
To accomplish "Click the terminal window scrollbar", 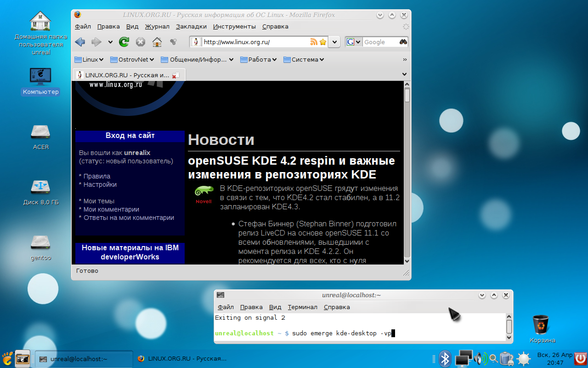I will point(509,327).
